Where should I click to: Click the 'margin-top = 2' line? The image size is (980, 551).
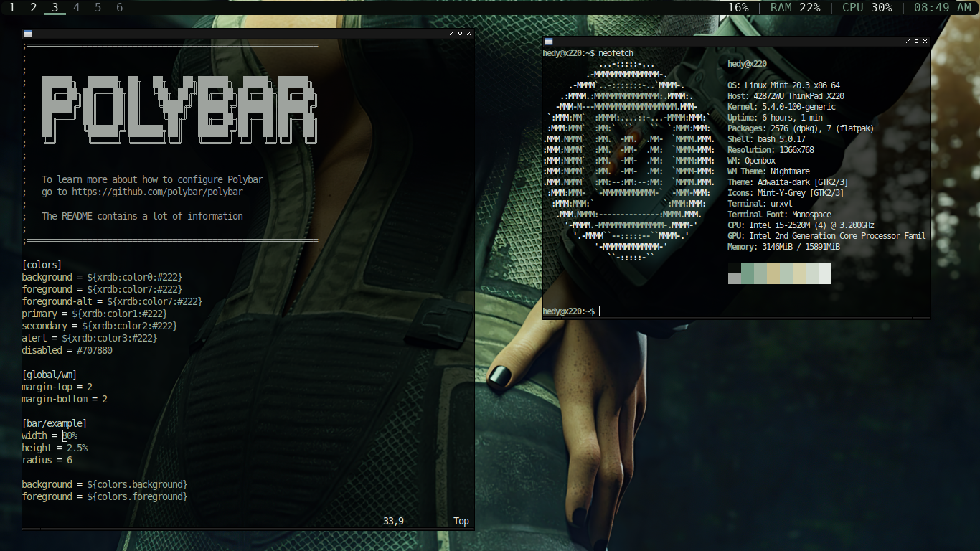pos(57,387)
